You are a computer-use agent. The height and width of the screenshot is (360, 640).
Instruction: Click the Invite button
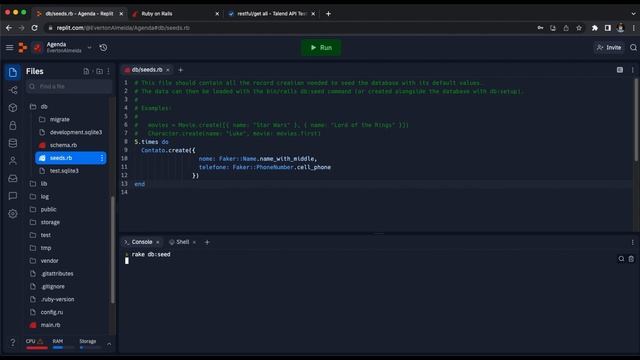point(609,48)
